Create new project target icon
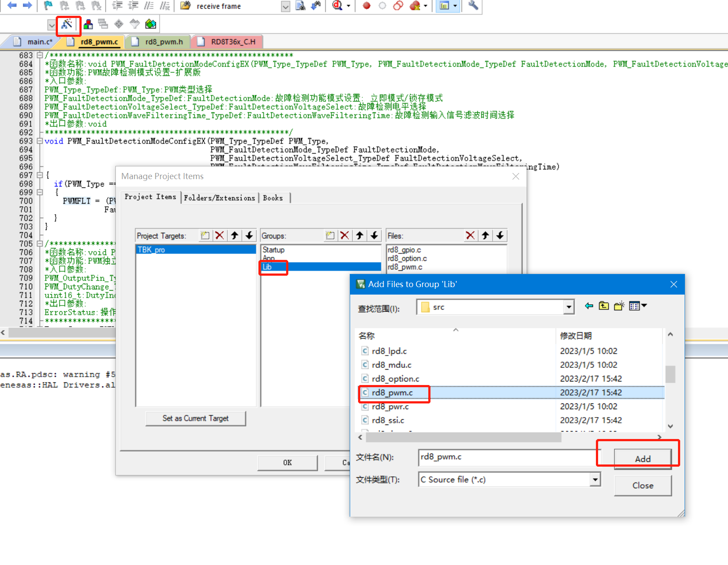Screen dimensions: 728x565 (x=205, y=235)
